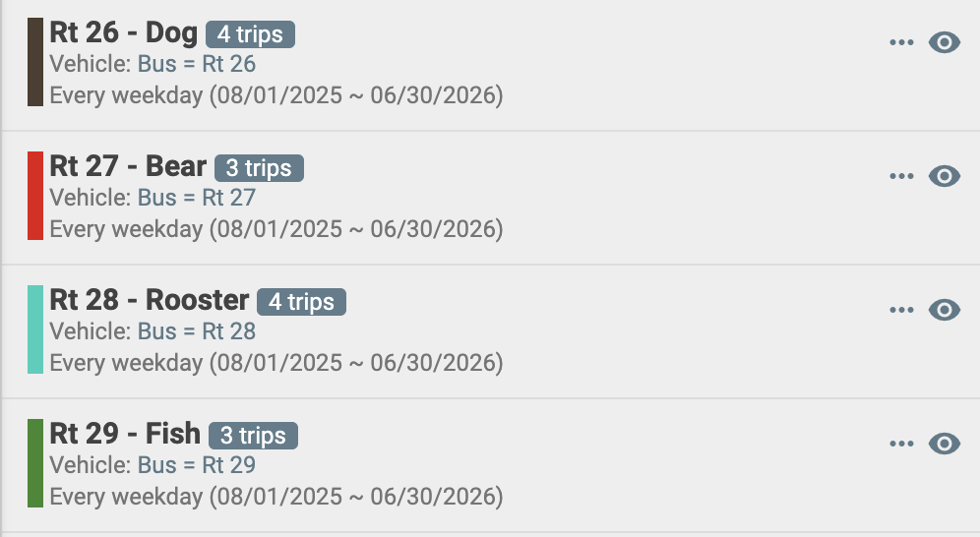Click the 3 trips badge on Rt 27

click(259, 168)
